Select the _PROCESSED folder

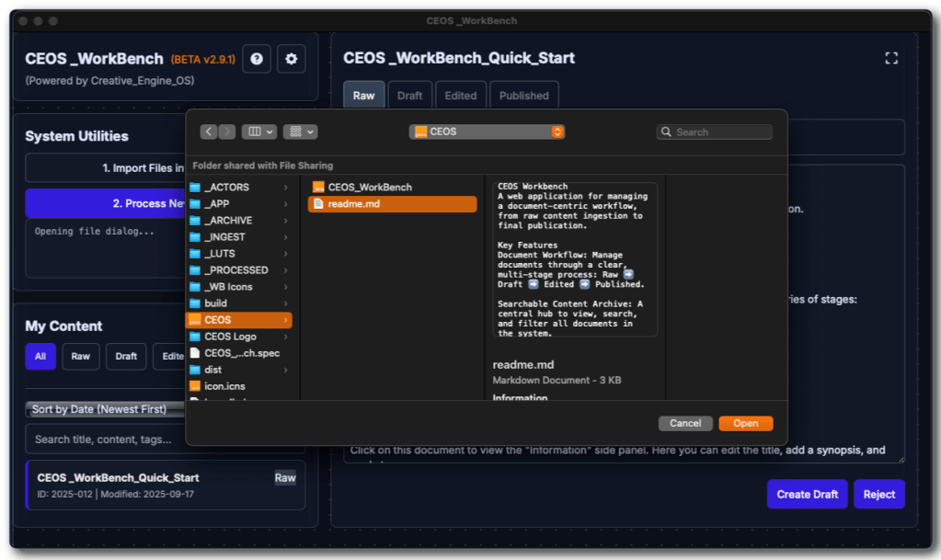(235, 270)
